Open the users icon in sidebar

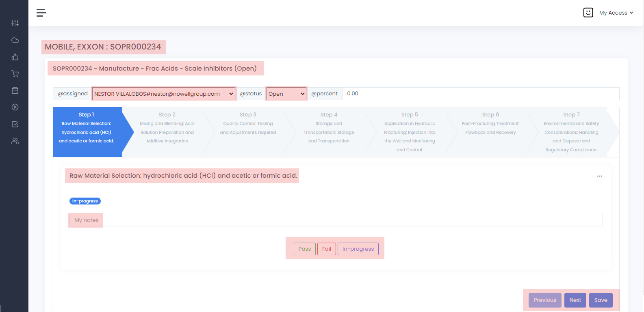[15, 141]
